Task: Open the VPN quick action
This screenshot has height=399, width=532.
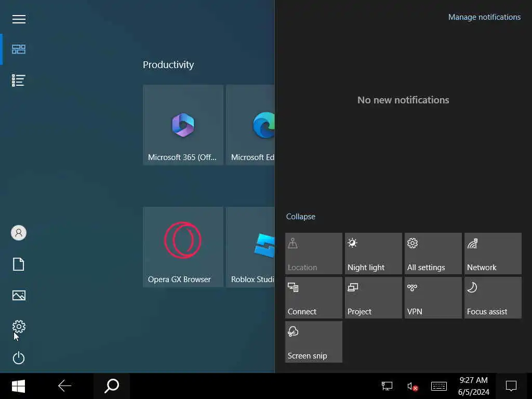Action: coord(433,298)
